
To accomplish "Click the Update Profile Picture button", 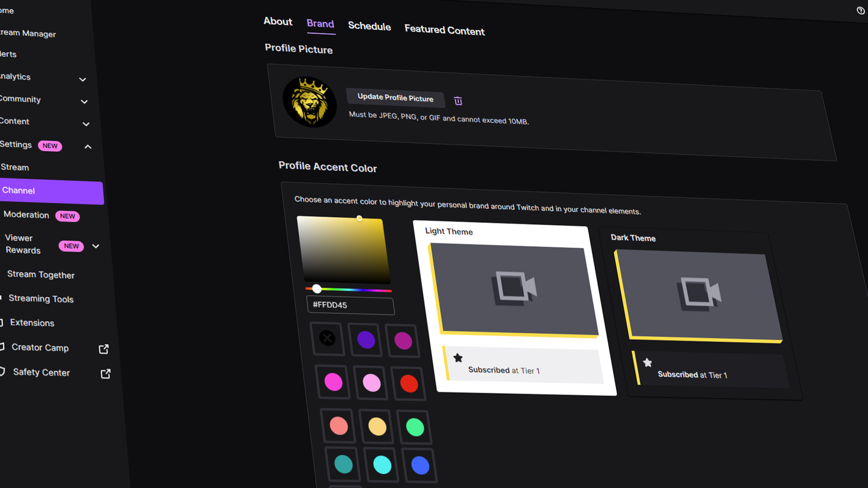I will click(x=395, y=98).
